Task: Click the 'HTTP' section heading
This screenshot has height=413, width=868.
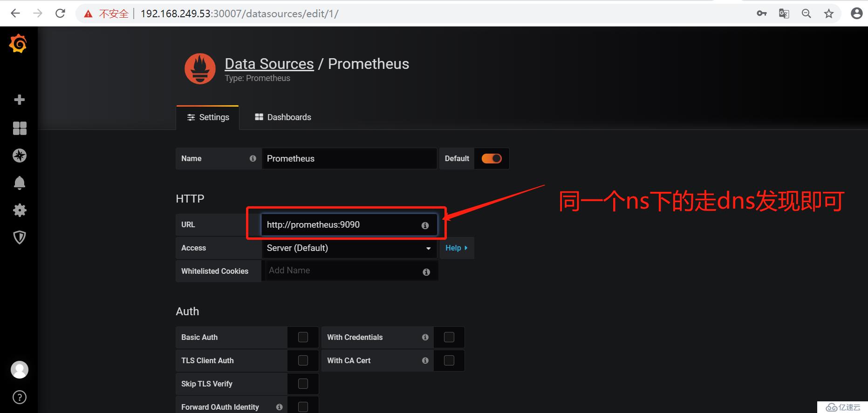Action: point(190,199)
